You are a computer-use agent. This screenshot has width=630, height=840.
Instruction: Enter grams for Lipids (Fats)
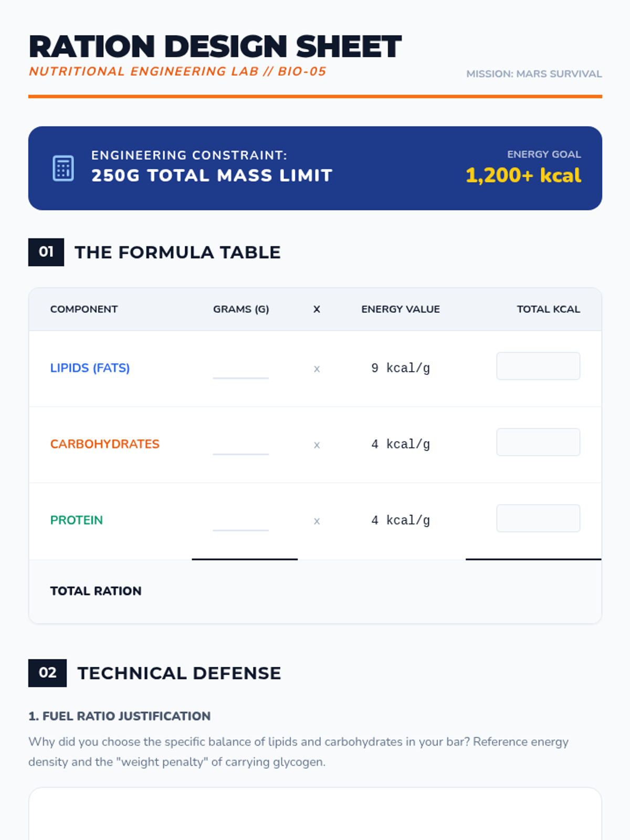[x=240, y=369]
